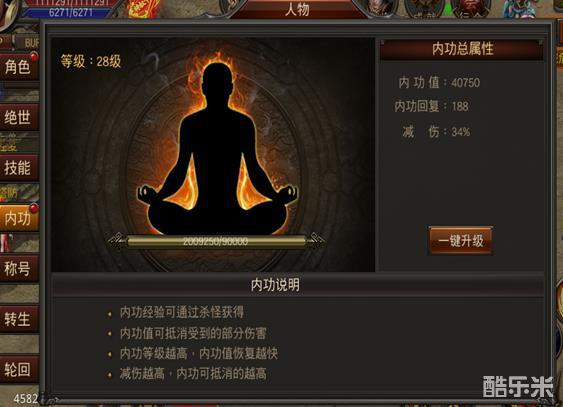Open the 轮回 tab
This screenshot has width=563, height=407.
click(x=19, y=369)
